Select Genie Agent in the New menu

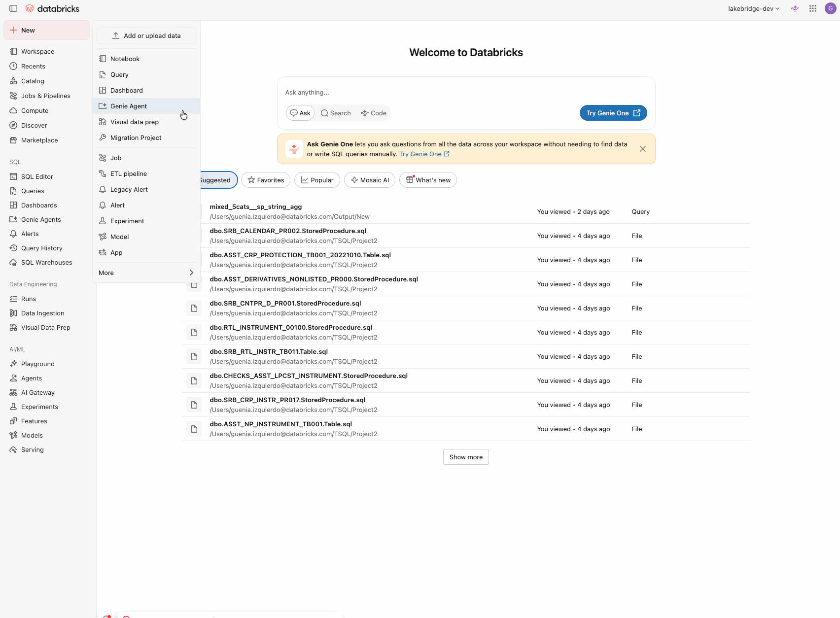click(x=146, y=106)
